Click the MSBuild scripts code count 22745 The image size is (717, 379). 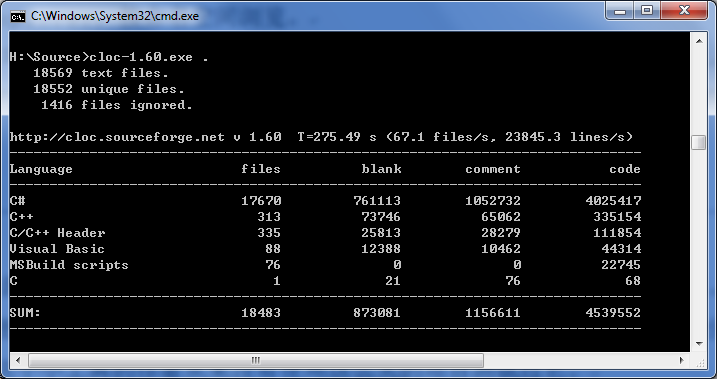(x=621, y=265)
